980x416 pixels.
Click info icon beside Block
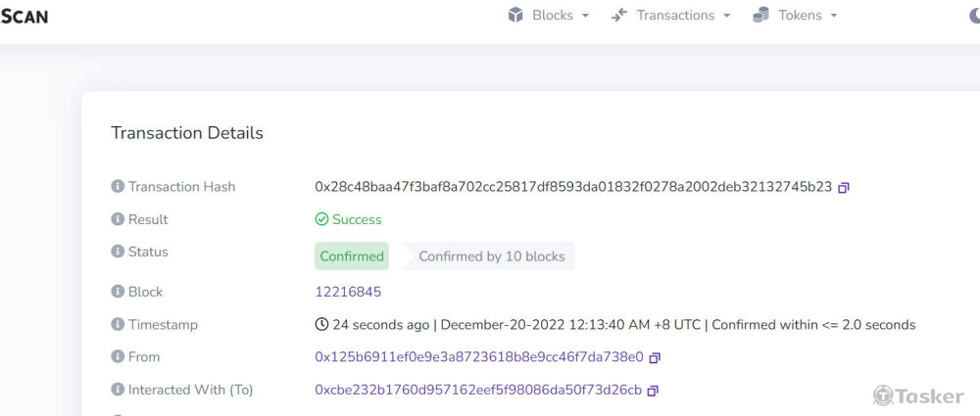pyautogui.click(x=118, y=292)
